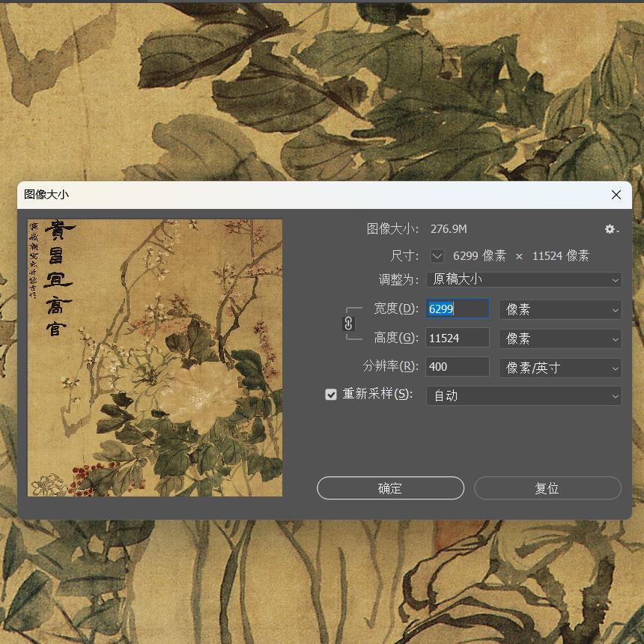The height and width of the screenshot is (644, 644).
Task: Click the 宽度(D) label
Action: 396,309
